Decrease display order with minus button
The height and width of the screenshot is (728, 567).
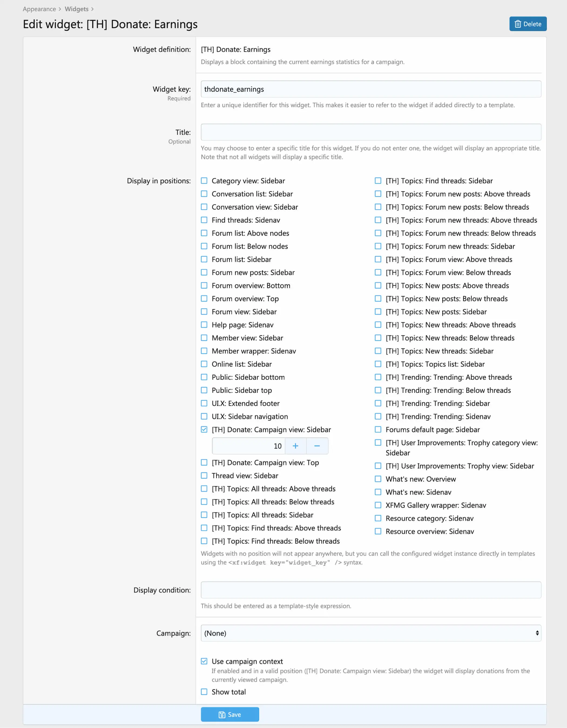point(317,446)
